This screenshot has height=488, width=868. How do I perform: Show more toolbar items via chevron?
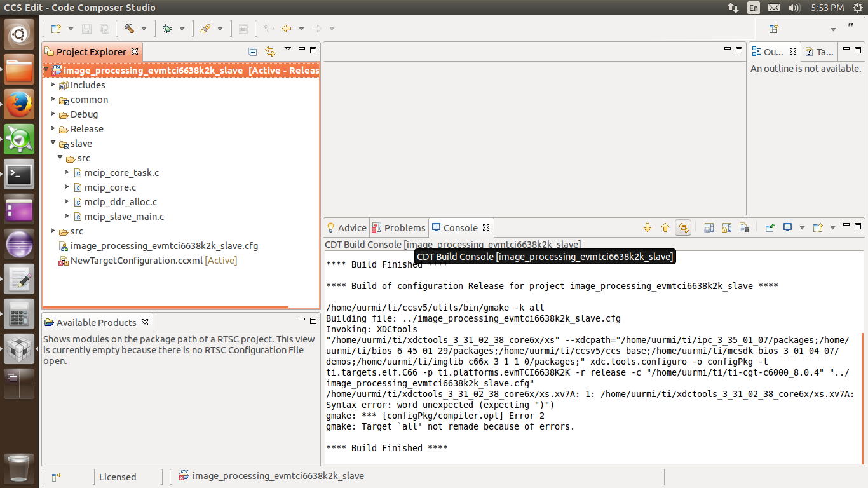(851, 27)
